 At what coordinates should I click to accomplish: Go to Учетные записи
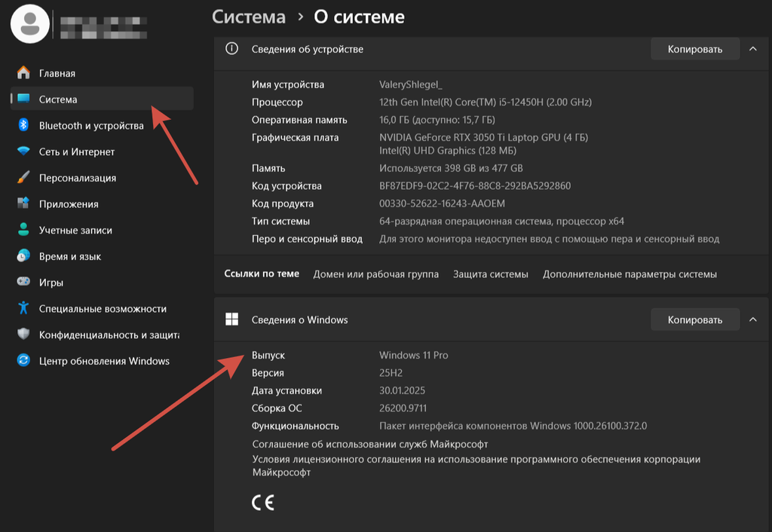click(x=102, y=230)
